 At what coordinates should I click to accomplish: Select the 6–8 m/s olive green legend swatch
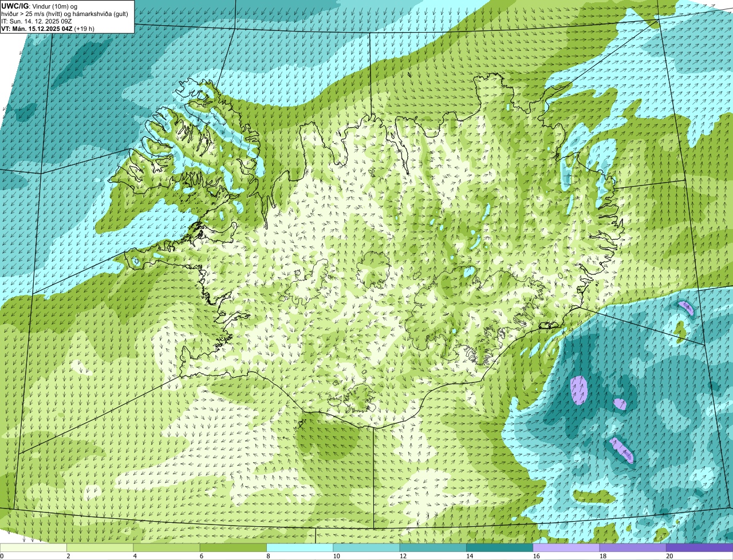[234, 547]
